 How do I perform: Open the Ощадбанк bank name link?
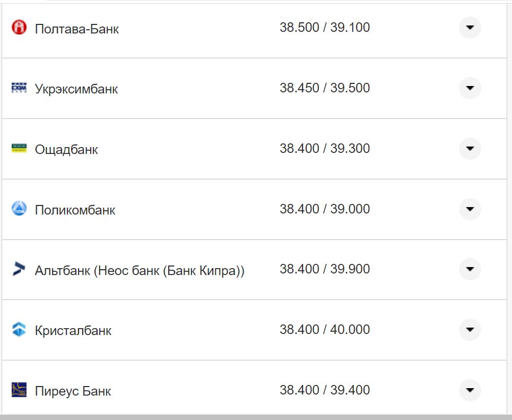coord(66,150)
